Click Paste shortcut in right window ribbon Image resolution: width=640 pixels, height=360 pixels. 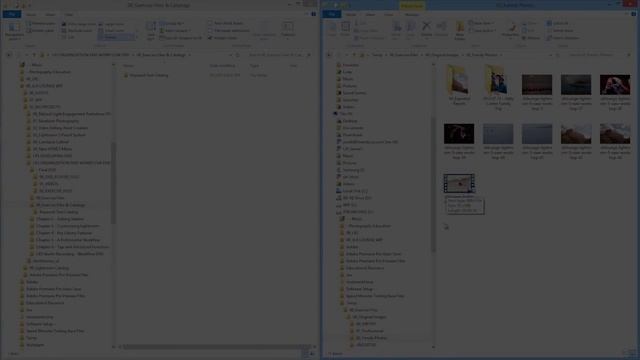coord(370,38)
